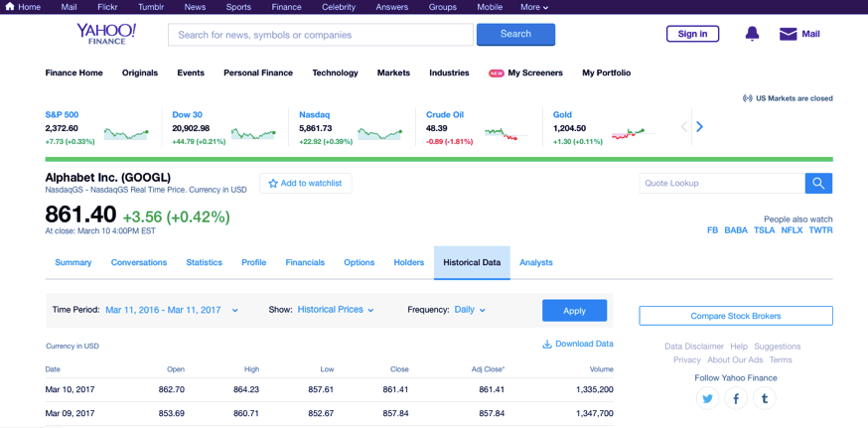Switch to the Holders tab

point(409,262)
